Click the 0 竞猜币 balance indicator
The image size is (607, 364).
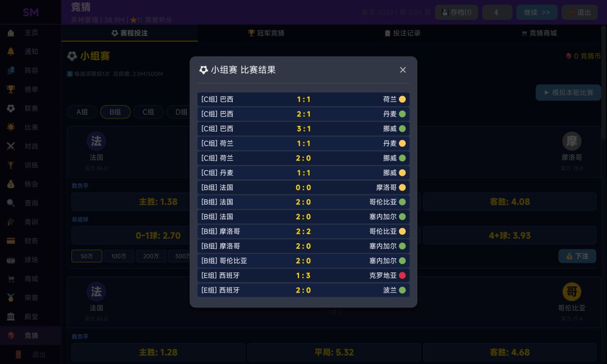(x=583, y=56)
